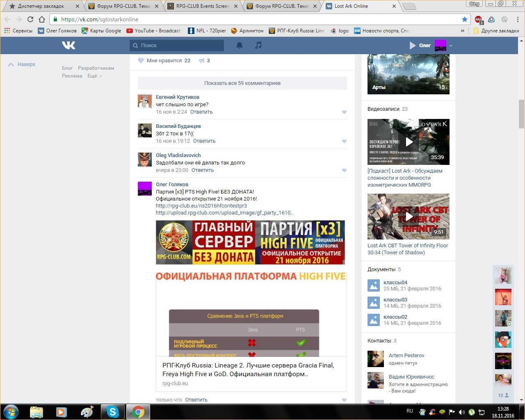Go to Chrome home page
The image size is (525, 420).
pyautogui.click(x=42, y=19)
